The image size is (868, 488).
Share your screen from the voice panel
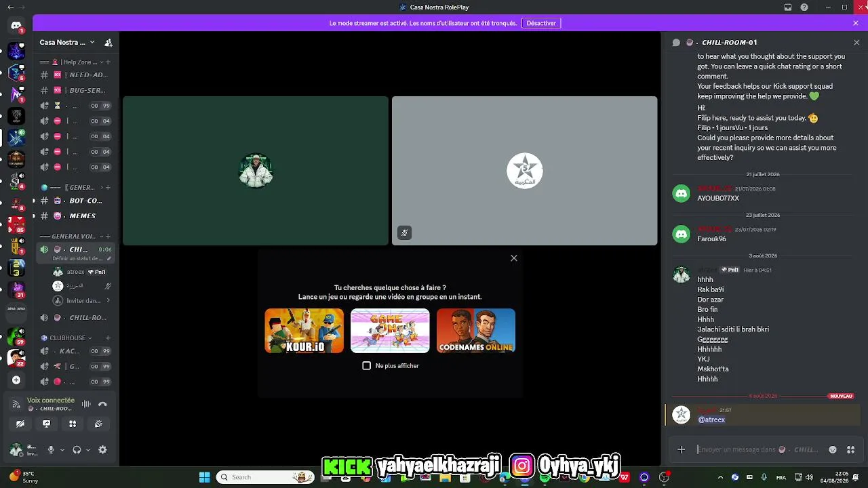click(46, 424)
